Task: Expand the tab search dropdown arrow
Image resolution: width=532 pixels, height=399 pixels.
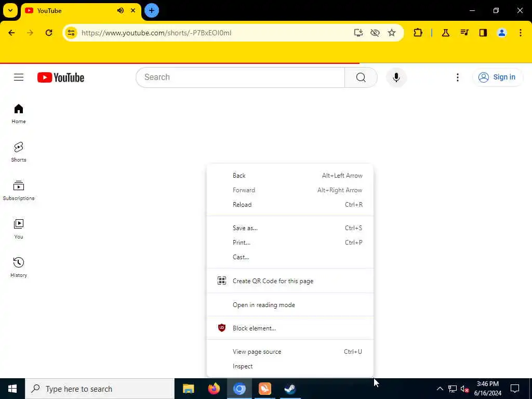Action: coord(10,10)
